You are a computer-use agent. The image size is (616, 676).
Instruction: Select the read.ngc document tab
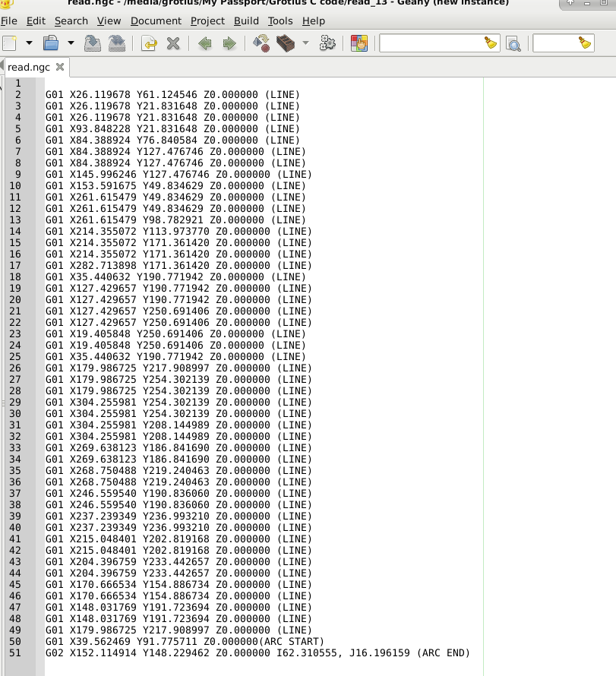click(x=29, y=68)
